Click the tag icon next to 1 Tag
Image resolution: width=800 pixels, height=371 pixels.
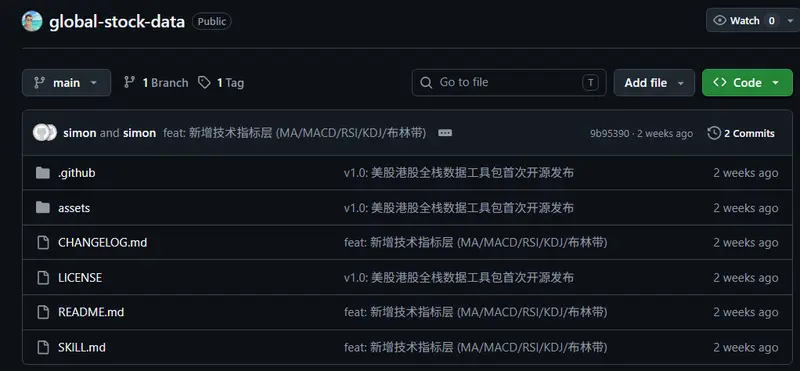point(204,83)
